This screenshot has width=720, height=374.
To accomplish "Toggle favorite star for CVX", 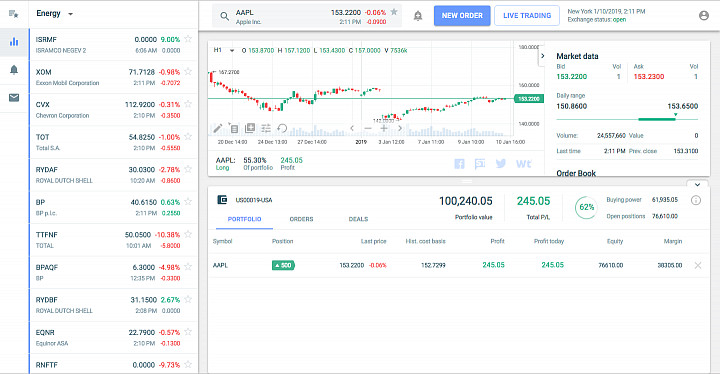I will tap(188, 104).
